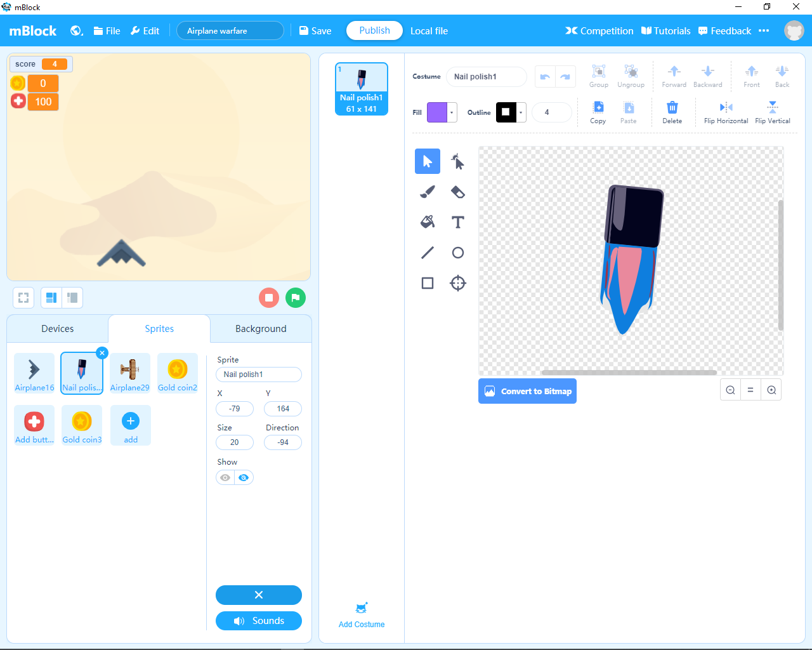Viewport: 812px width, 650px height.
Task: Open the Feedback menu
Action: coord(724,30)
